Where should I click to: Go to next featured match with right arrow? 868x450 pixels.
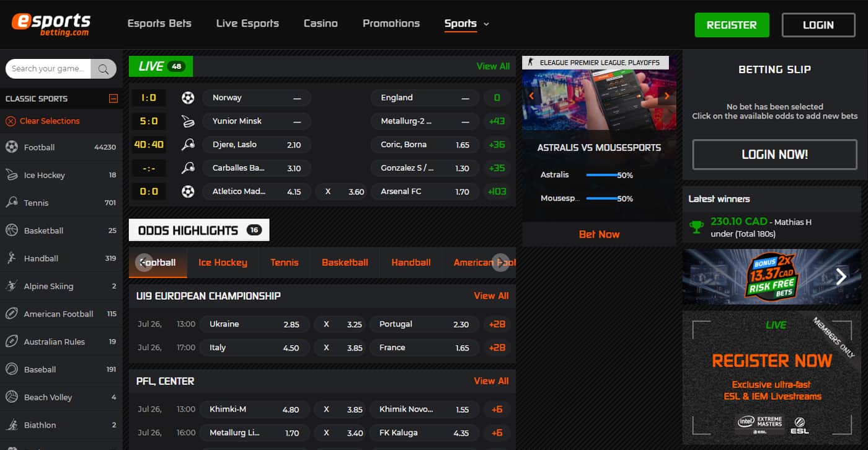(x=667, y=96)
